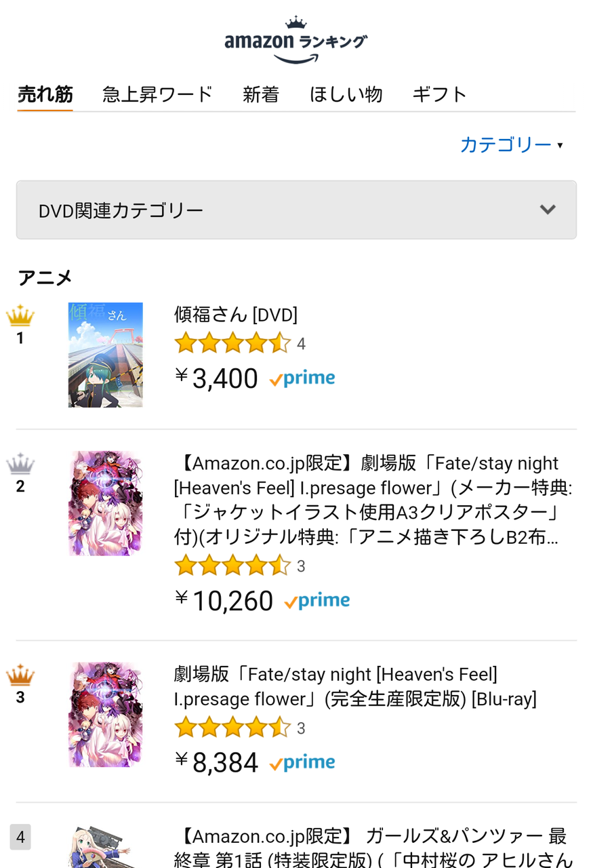Open the ほしい物 tab

coord(346,94)
